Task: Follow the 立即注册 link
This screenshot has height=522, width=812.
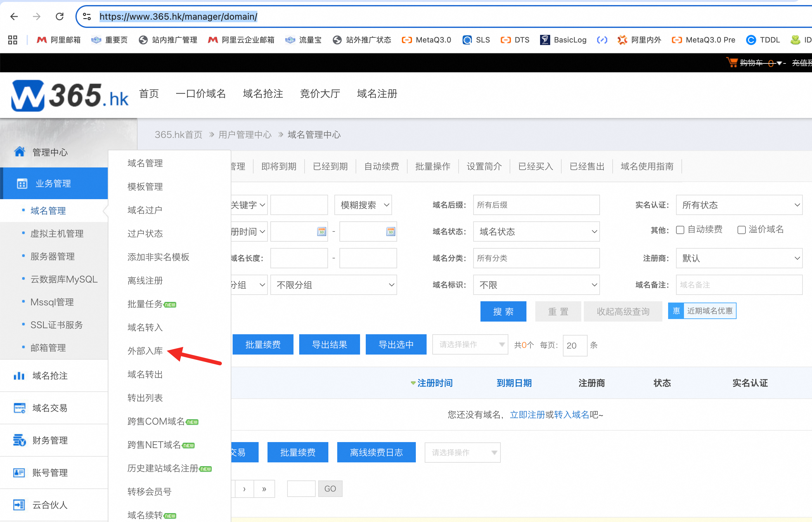Action: [527, 414]
